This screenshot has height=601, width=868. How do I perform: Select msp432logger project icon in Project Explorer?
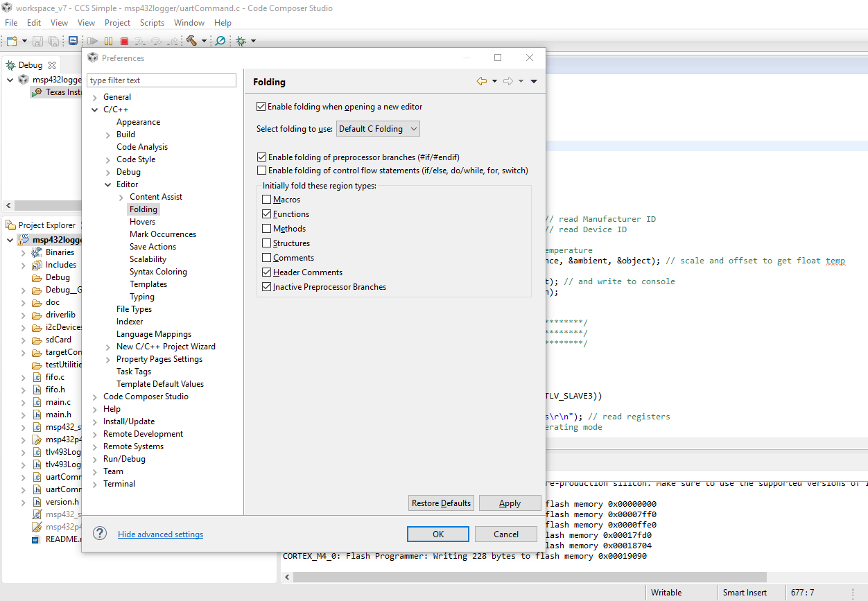24,240
